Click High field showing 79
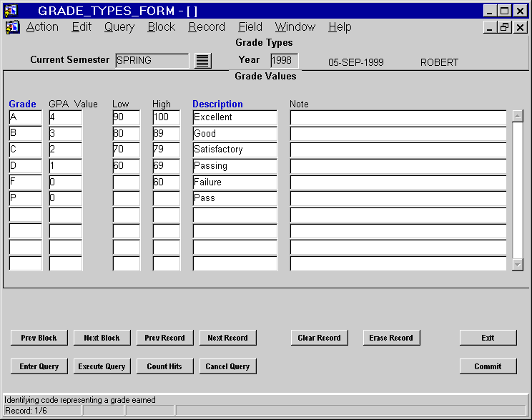The height and width of the screenshot is (420, 532). (x=166, y=150)
